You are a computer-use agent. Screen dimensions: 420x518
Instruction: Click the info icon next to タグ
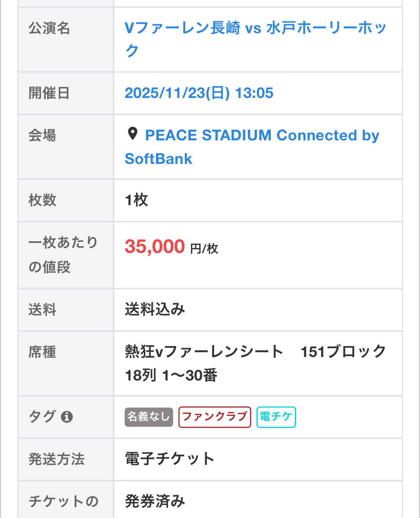tap(67, 416)
